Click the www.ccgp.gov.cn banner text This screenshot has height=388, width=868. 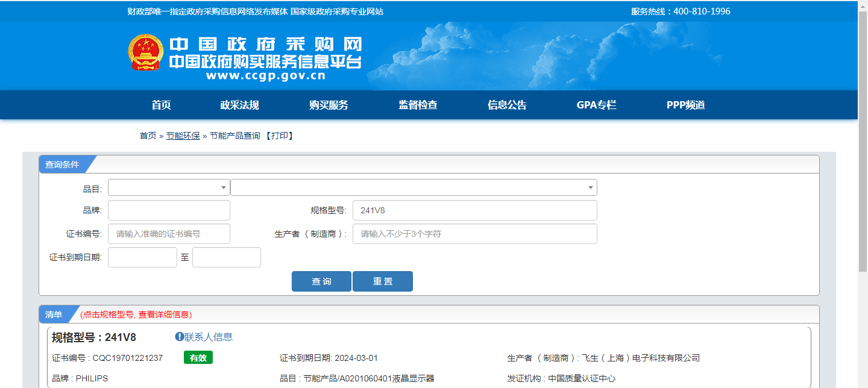pos(265,76)
